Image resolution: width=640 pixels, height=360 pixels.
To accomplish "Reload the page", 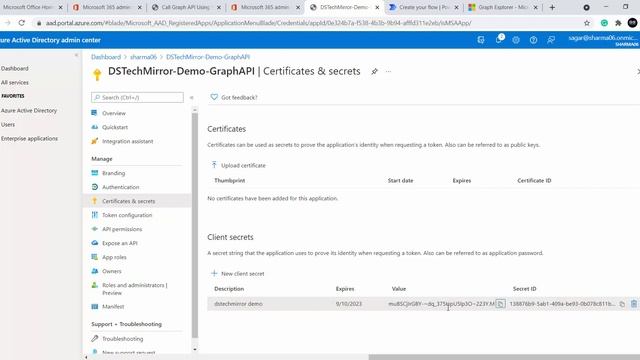I will click(22, 23).
